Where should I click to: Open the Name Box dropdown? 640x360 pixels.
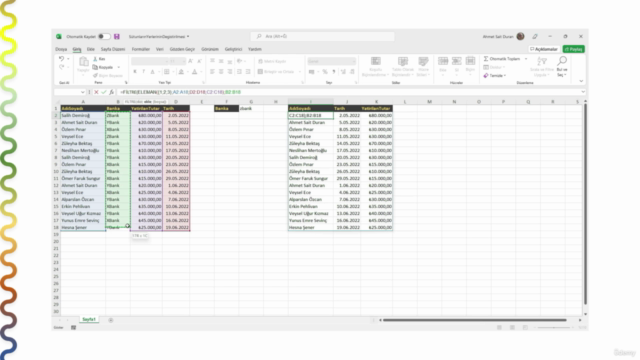82,92
